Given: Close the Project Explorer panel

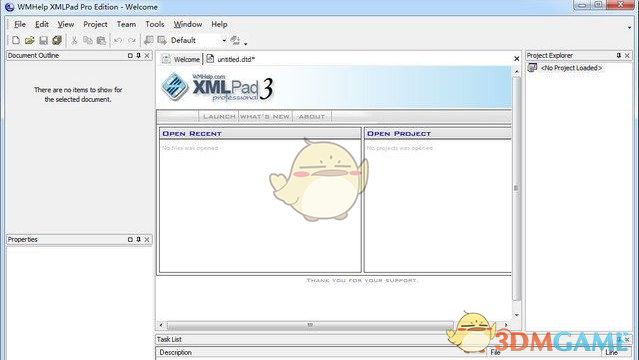Looking at the screenshot, I should [x=627, y=55].
